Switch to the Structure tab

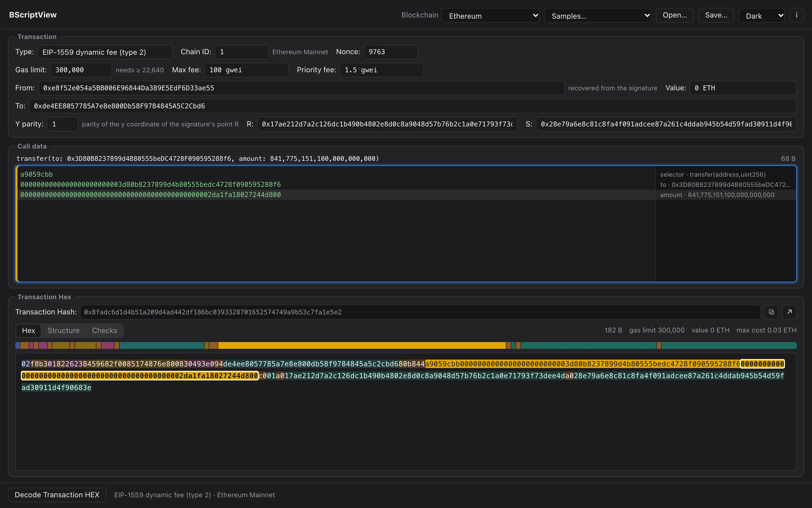pos(63,330)
